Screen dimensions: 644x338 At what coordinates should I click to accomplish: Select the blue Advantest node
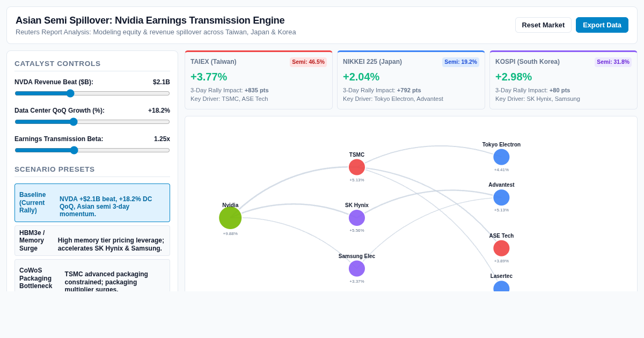pyautogui.click(x=501, y=197)
